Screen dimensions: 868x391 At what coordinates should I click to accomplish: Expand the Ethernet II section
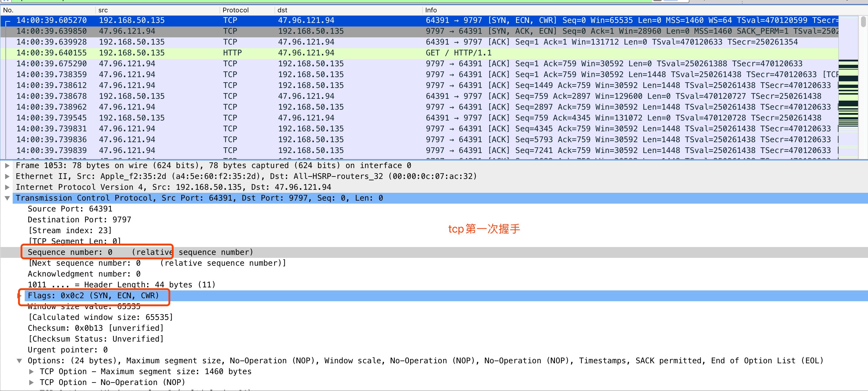tap(7, 176)
